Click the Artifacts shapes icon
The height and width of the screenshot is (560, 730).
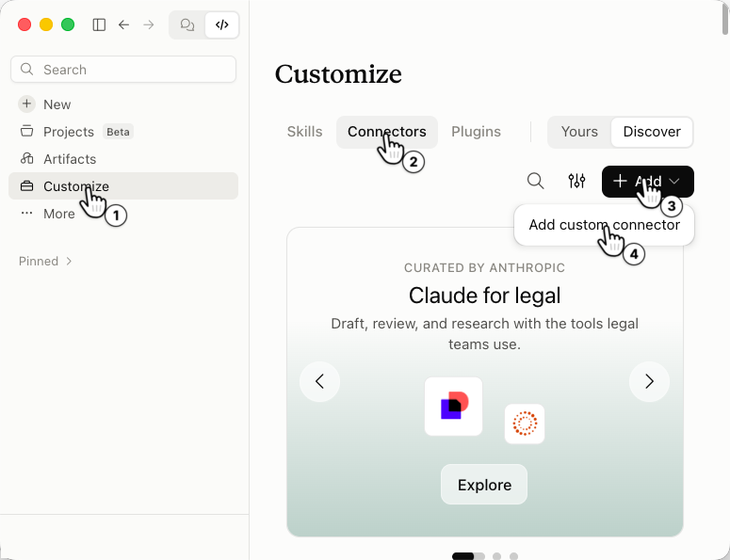[x=27, y=159]
